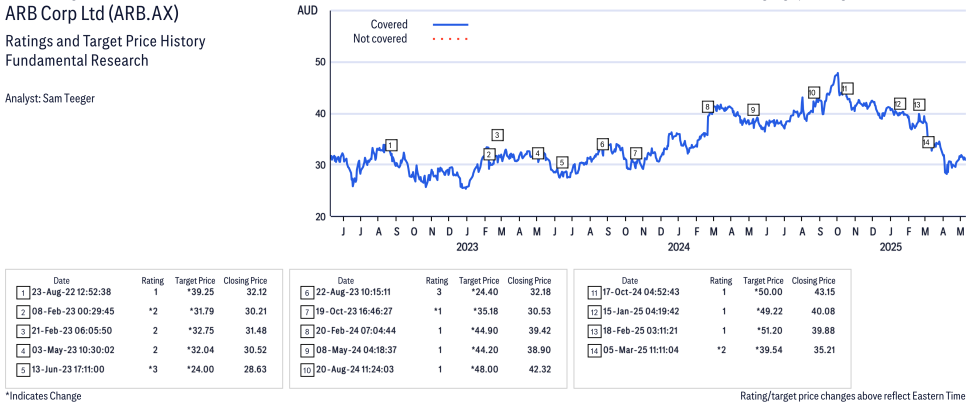This screenshot has height=402, width=976.
Task: Click the target price '*39.54'
Action: tap(769, 350)
